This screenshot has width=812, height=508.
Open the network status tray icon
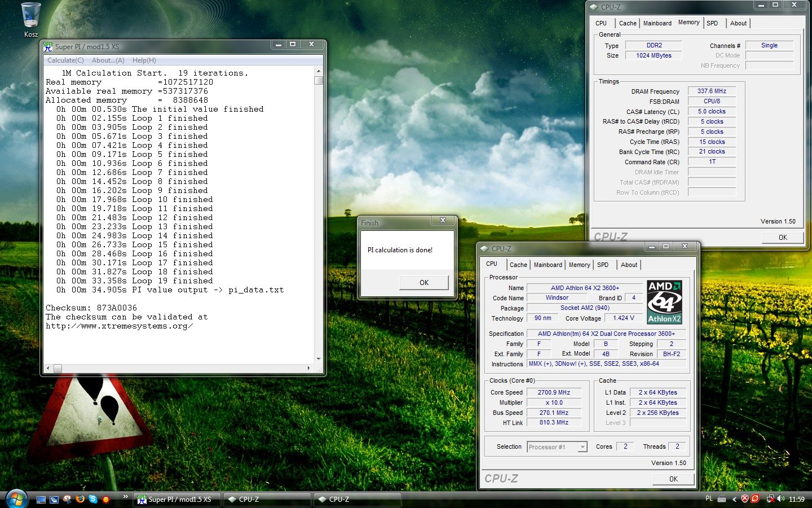(770, 499)
